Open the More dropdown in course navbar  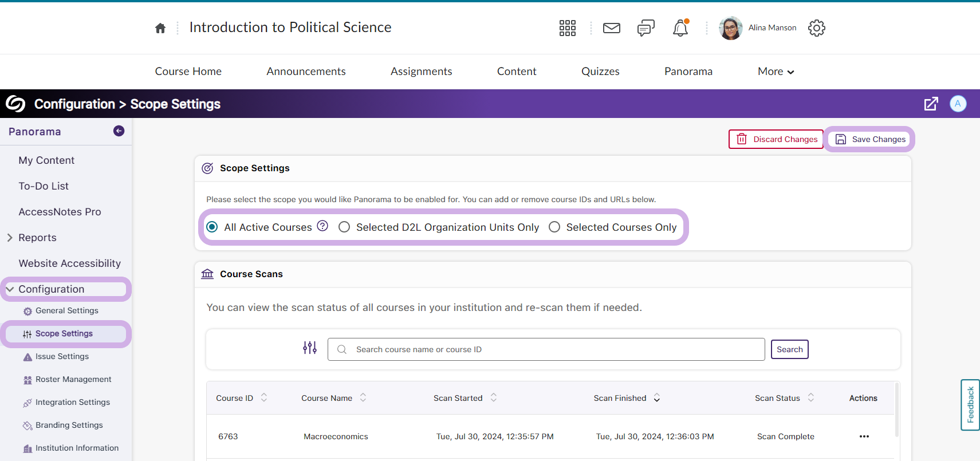[776, 72]
